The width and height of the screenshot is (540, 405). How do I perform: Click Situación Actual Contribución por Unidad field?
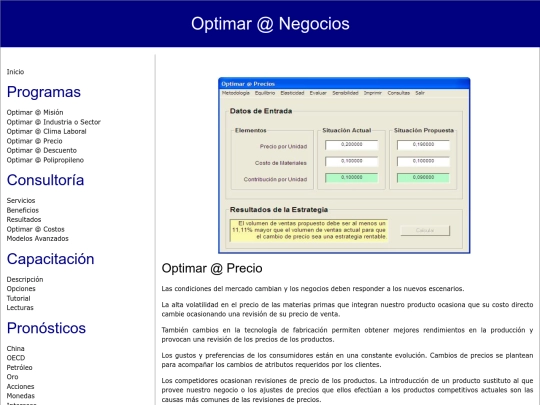point(352,178)
